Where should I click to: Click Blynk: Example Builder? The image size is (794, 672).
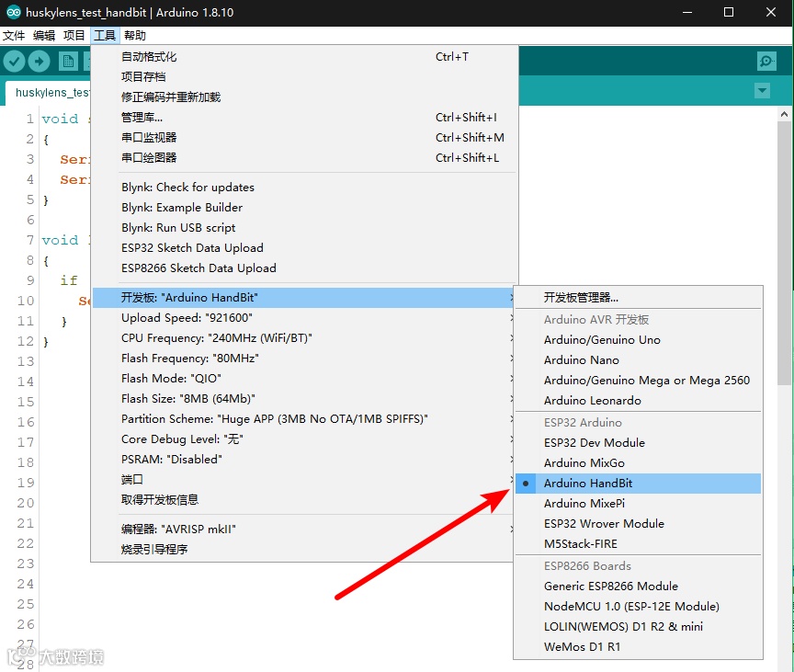pyautogui.click(x=304, y=208)
